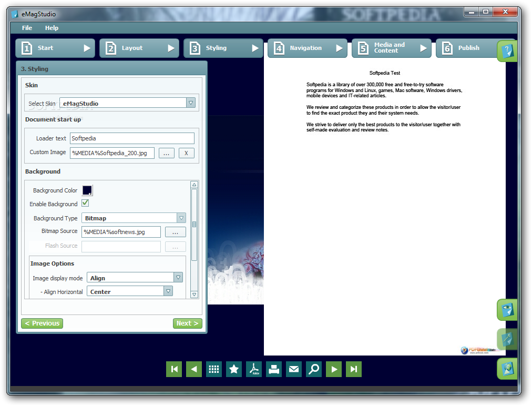The width and height of the screenshot is (532, 406).
Task: Open the help question mark side button
Action: coord(507,51)
